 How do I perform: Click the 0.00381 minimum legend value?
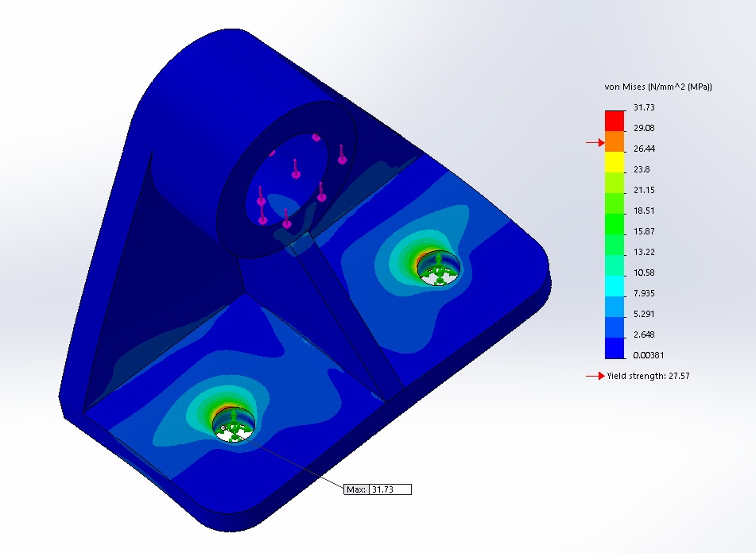[x=649, y=355]
